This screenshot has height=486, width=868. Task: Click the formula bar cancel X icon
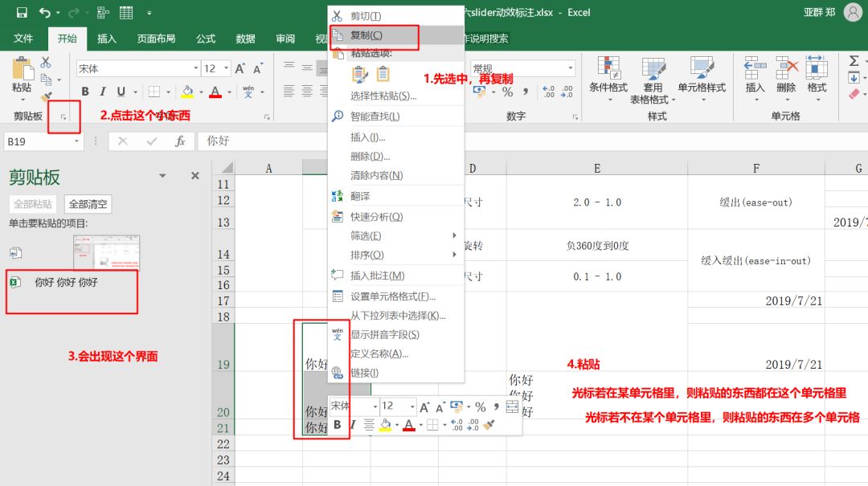click(x=123, y=141)
